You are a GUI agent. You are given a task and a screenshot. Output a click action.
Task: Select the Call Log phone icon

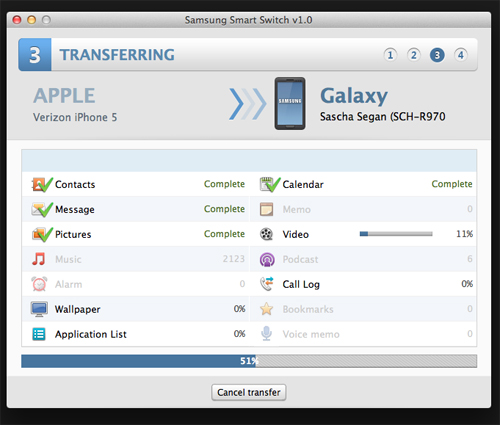click(267, 284)
